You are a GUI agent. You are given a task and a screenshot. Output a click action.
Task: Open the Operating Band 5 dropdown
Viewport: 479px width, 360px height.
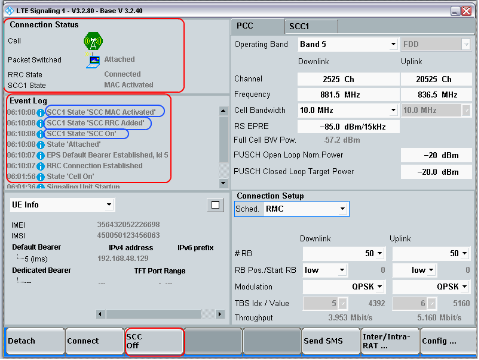pyautogui.click(x=348, y=44)
